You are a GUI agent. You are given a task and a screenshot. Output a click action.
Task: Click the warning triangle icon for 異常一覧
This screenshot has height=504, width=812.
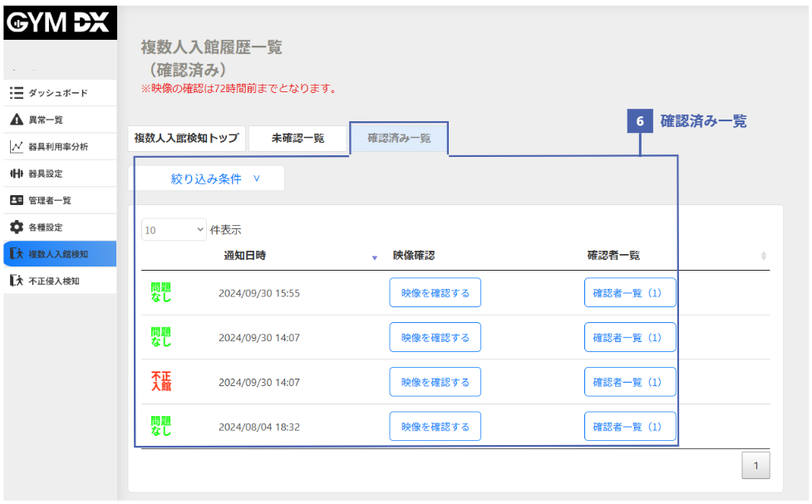17,120
